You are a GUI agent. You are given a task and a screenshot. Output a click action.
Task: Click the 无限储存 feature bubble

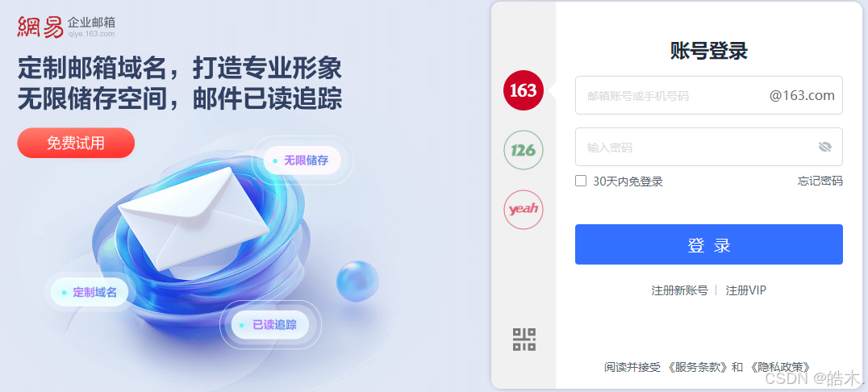coord(303,161)
